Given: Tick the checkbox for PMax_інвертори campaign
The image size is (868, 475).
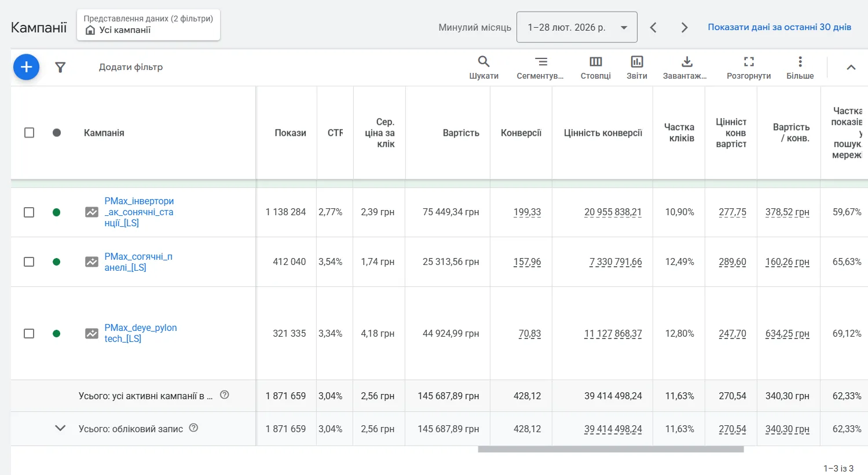Looking at the screenshot, I should [29, 212].
